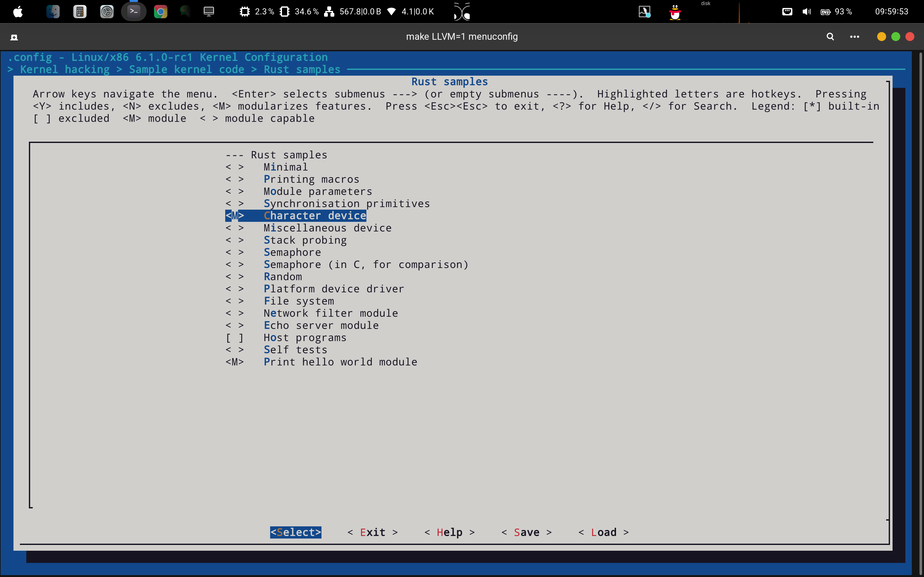Open Finder from the top bar
Image resolution: width=924 pixels, height=577 pixels.
point(53,12)
